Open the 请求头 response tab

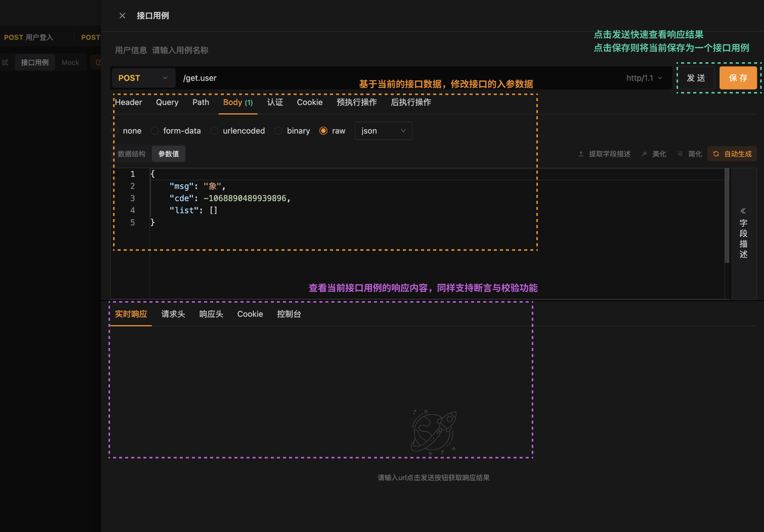tap(173, 314)
